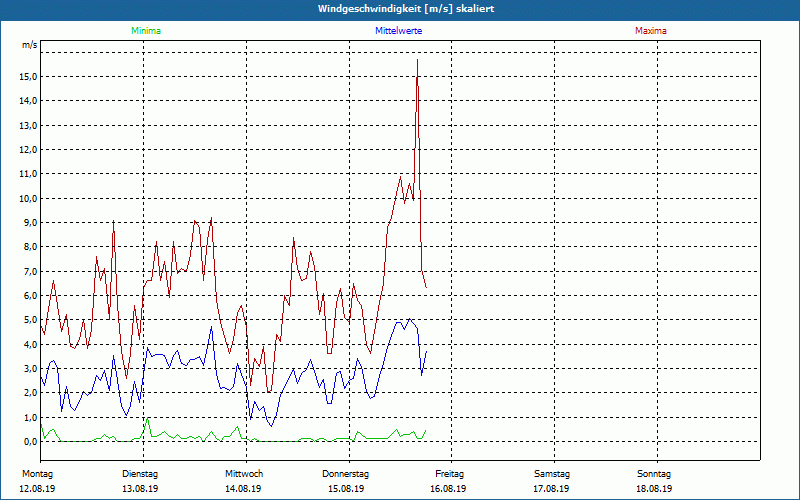Click the '13.08.19' date label
This screenshot has height=500, width=800.
(140, 489)
